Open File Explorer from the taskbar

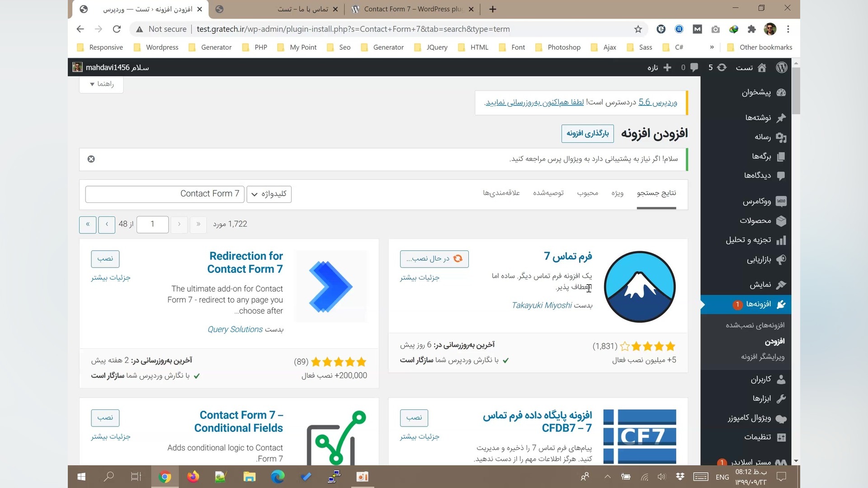249,477
